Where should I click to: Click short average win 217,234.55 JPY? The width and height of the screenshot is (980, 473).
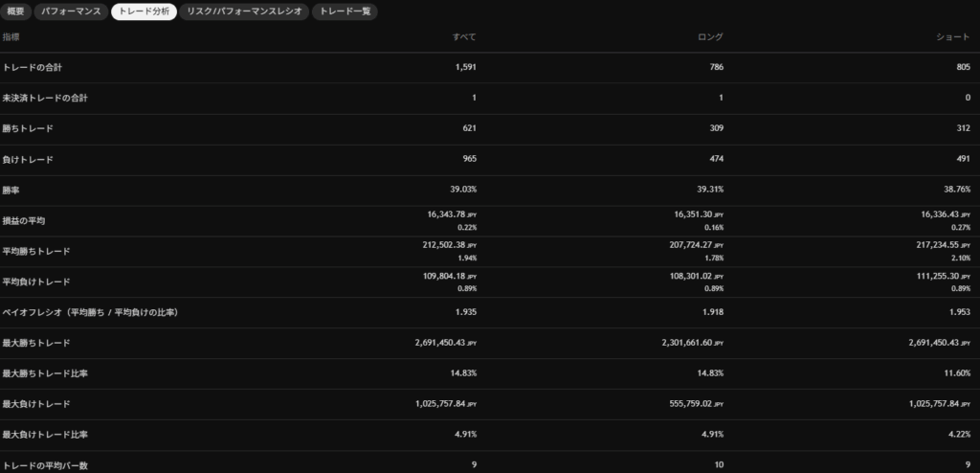[x=943, y=244]
